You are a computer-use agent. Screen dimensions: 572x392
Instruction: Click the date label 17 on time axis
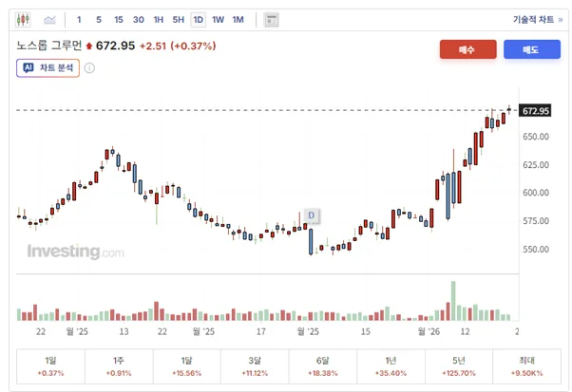(261, 331)
